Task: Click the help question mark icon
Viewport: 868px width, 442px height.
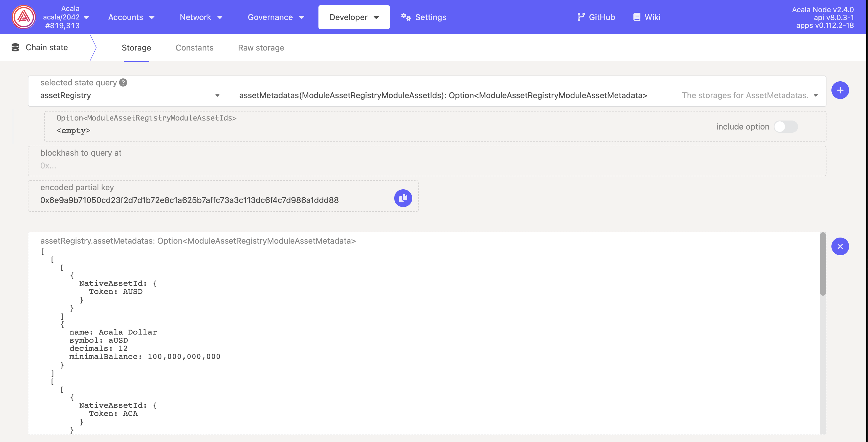Action: [x=123, y=82]
